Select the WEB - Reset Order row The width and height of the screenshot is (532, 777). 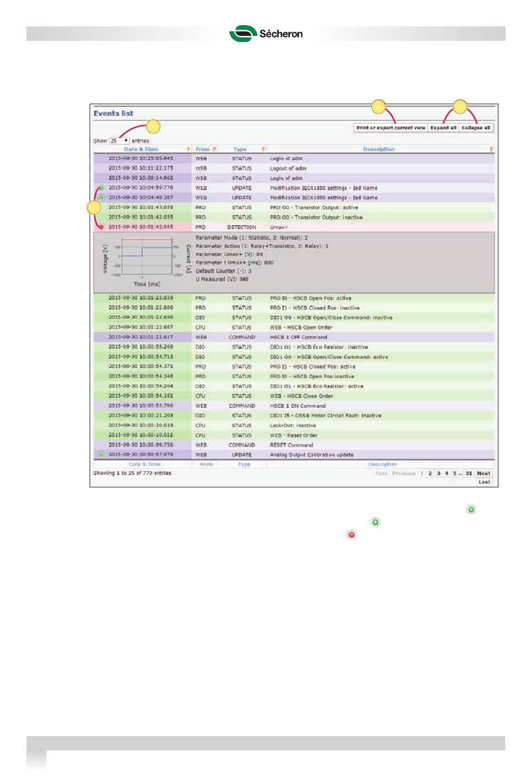coord(294,435)
